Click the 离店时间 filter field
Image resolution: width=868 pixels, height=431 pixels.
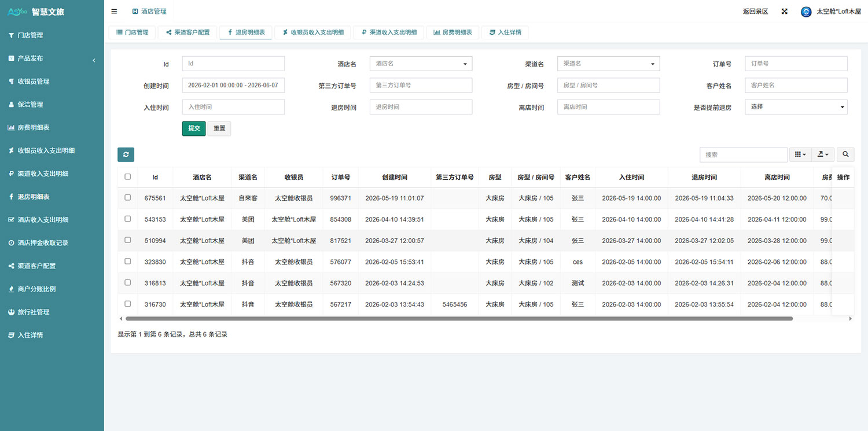pos(608,107)
